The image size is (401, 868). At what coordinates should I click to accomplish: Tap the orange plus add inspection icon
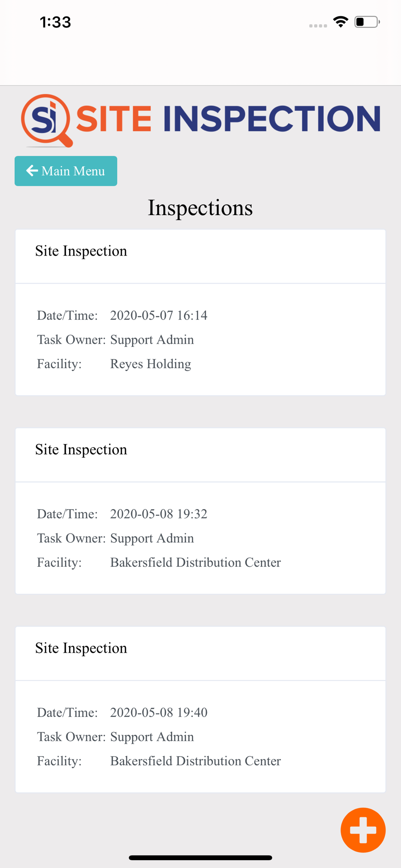tap(363, 830)
